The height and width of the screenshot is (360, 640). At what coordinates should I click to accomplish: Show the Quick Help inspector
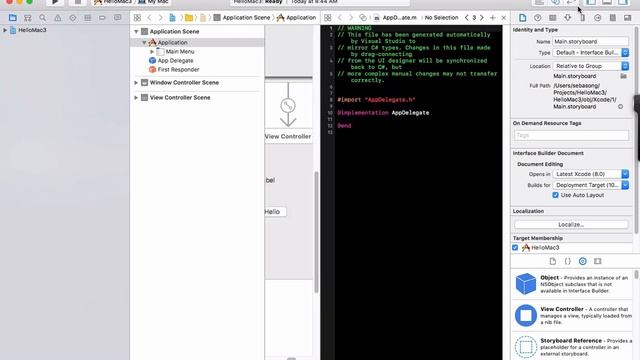538,18
